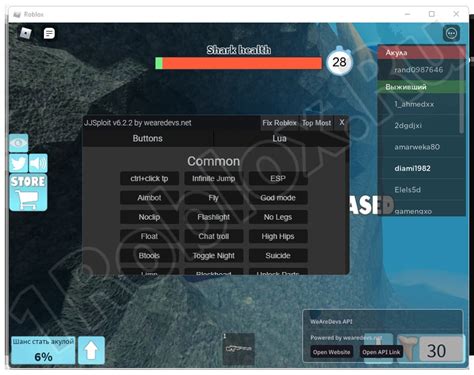Toggle Night mode button
This screenshot has width=474, height=375.
tap(214, 256)
